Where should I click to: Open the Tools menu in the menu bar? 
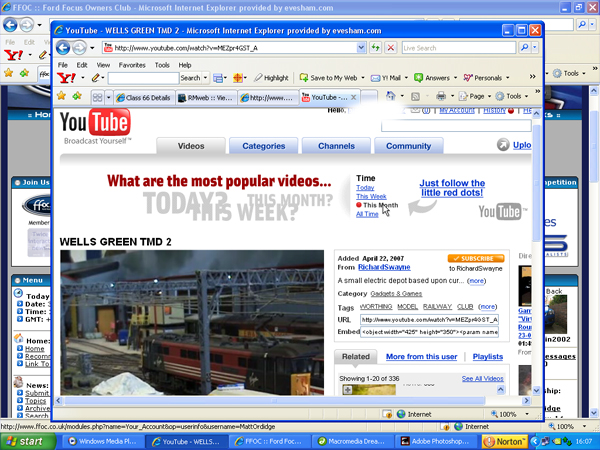(162, 65)
